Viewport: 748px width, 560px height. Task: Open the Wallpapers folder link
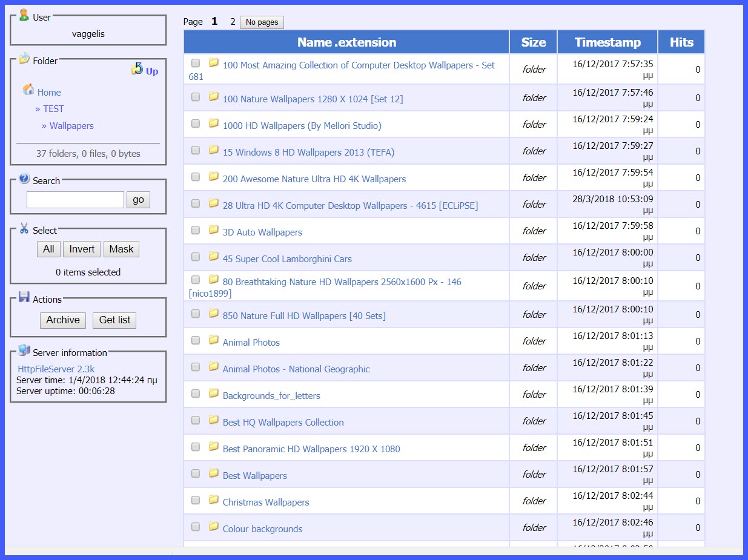pyautogui.click(x=72, y=125)
